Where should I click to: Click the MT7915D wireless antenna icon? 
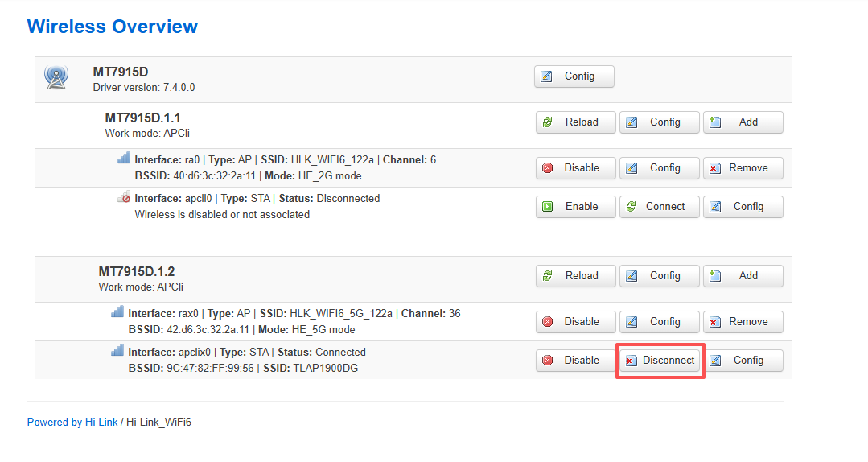pyautogui.click(x=56, y=78)
